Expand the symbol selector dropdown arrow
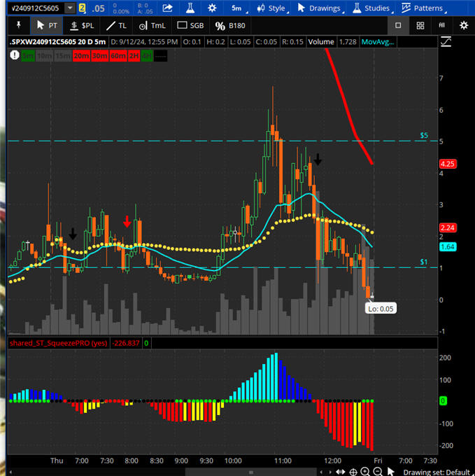The image size is (475, 476). 70,8
